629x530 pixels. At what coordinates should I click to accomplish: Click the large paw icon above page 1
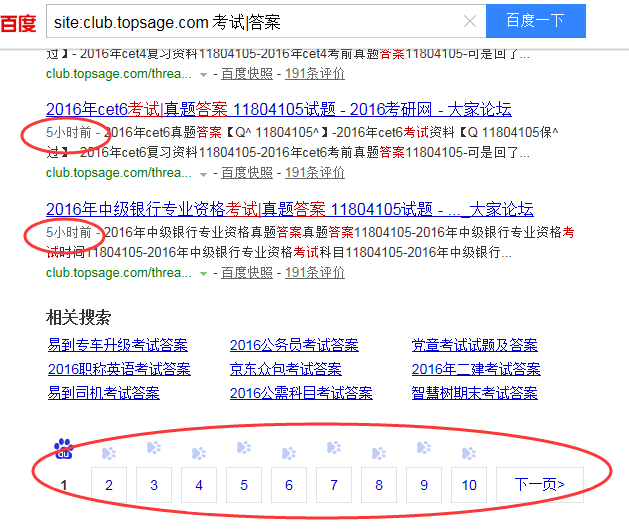pos(64,449)
